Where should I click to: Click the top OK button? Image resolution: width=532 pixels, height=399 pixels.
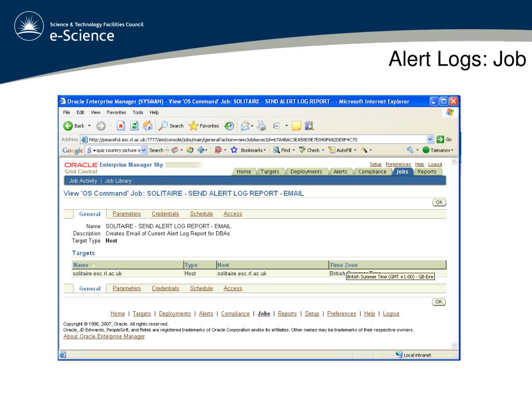(x=439, y=203)
